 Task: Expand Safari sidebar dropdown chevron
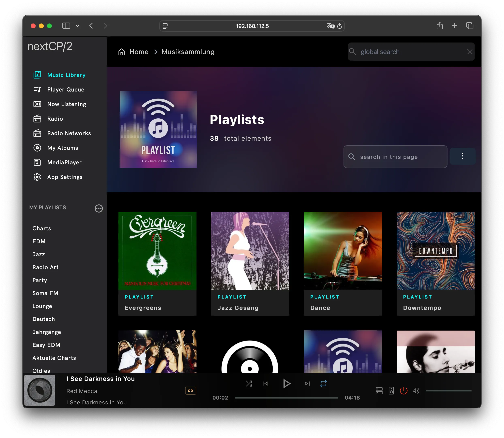click(x=77, y=26)
